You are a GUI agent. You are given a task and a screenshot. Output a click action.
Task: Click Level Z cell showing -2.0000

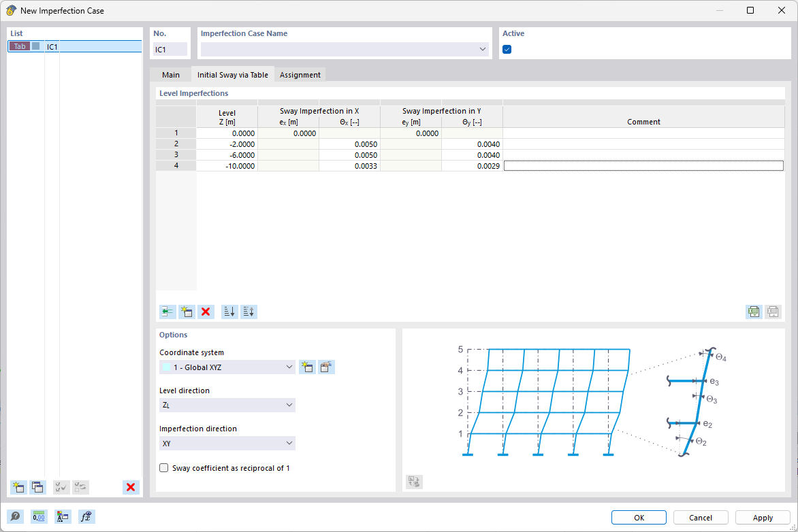227,144
